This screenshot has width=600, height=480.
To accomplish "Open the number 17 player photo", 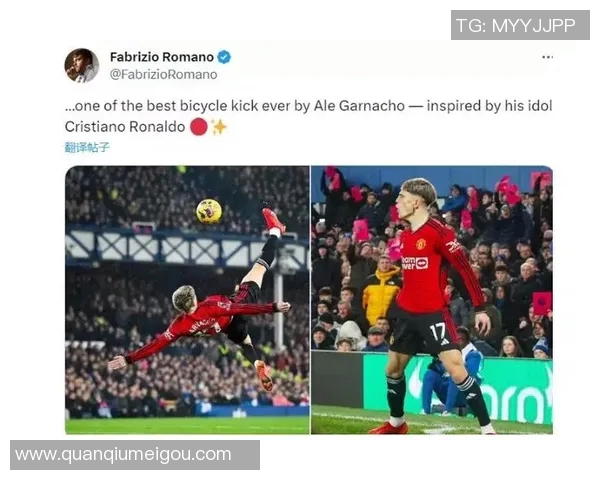I will (x=432, y=300).
